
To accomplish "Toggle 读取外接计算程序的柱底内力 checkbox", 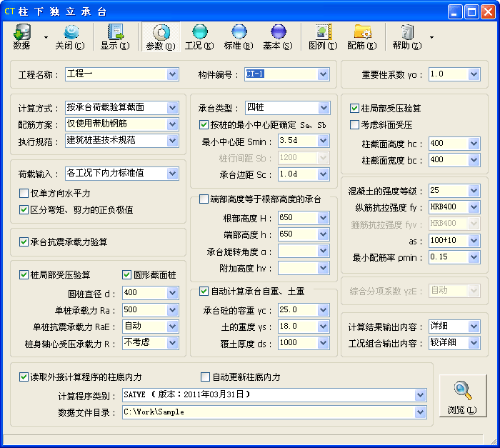I will (24, 377).
